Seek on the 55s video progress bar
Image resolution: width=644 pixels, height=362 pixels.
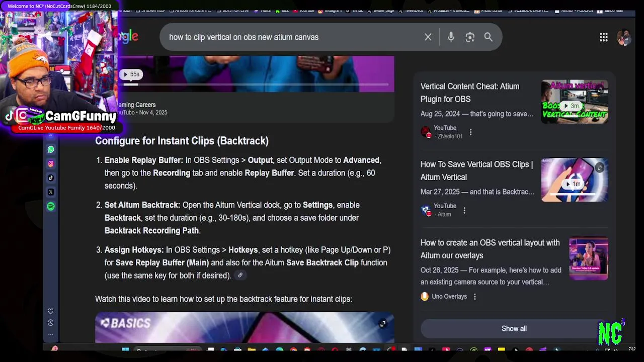pyautogui.click(x=257, y=84)
